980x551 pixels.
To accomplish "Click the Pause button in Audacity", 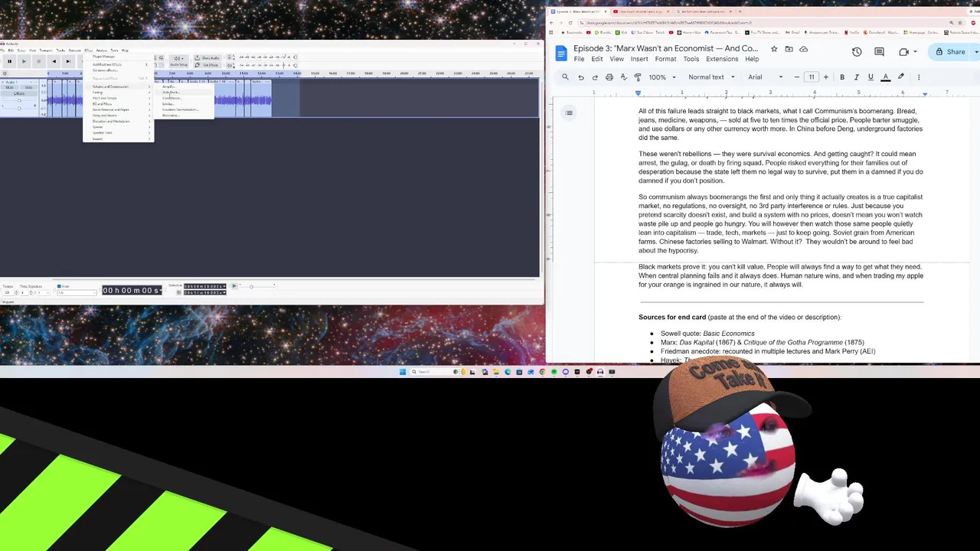I will [x=9, y=61].
